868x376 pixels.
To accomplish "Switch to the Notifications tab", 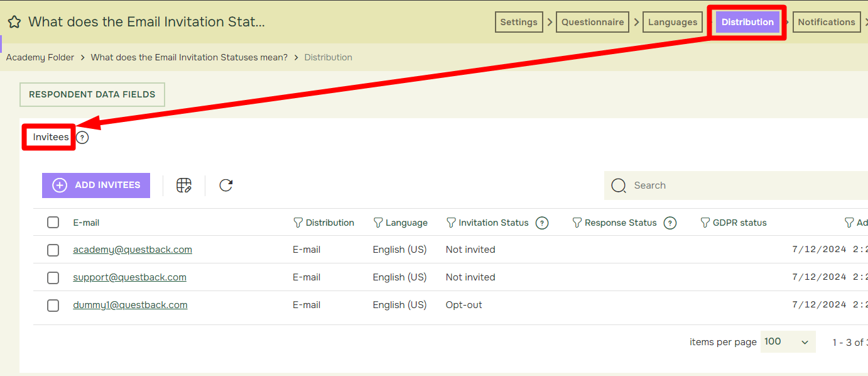I will 827,21.
